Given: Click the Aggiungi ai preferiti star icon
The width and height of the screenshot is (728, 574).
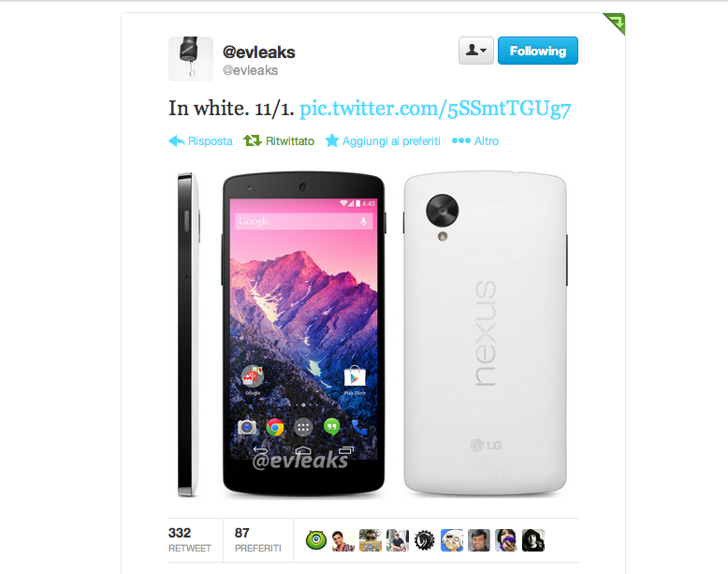Looking at the screenshot, I should coord(332,140).
